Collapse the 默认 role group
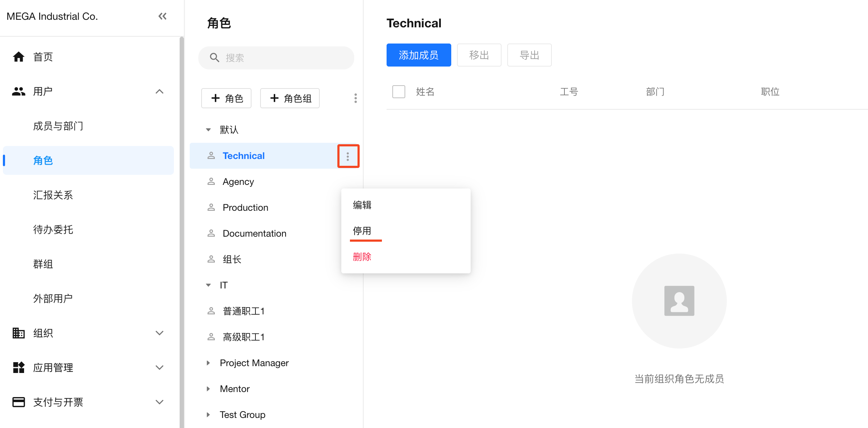Screen dimensions: 868x428 click(x=208, y=130)
